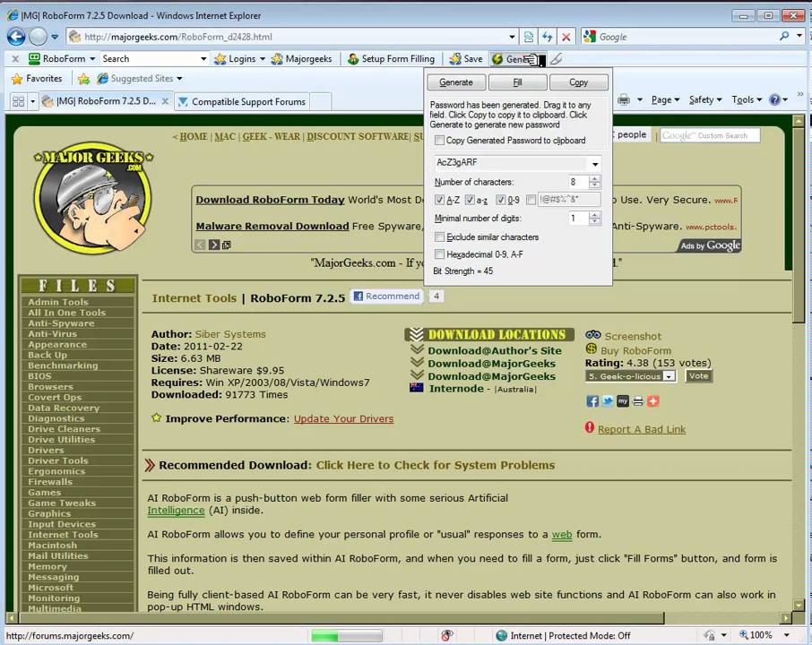The height and width of the screenshot is (645, 812).
Task: Click the Vote button
Action: [698, 376]
